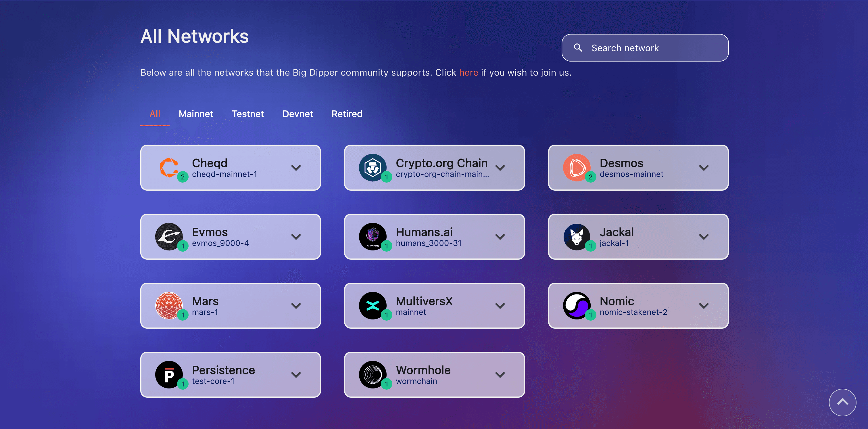Select the All networks tab
The width and height of the screenshot is (868, 429).
coord(155,114)
